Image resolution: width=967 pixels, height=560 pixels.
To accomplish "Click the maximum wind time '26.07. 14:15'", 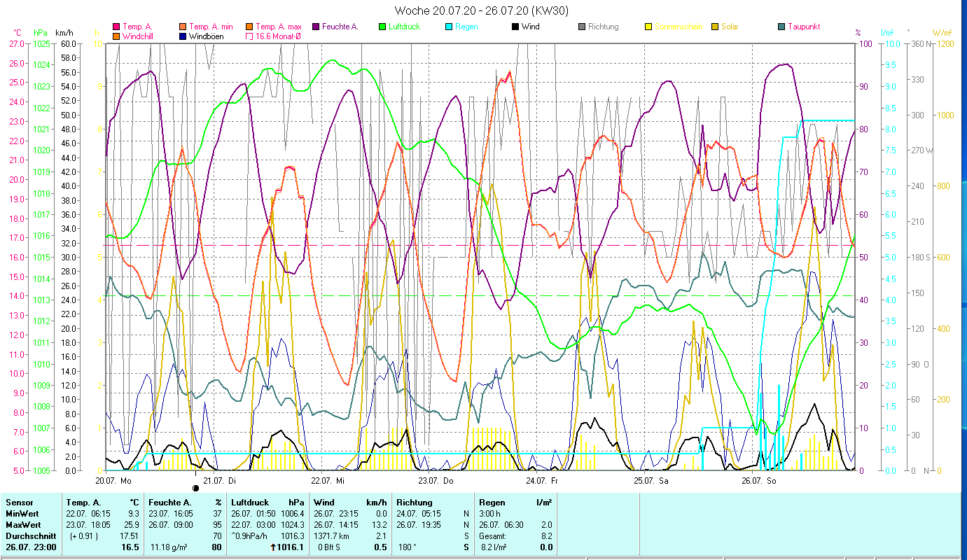I will (x=336, y=525).
